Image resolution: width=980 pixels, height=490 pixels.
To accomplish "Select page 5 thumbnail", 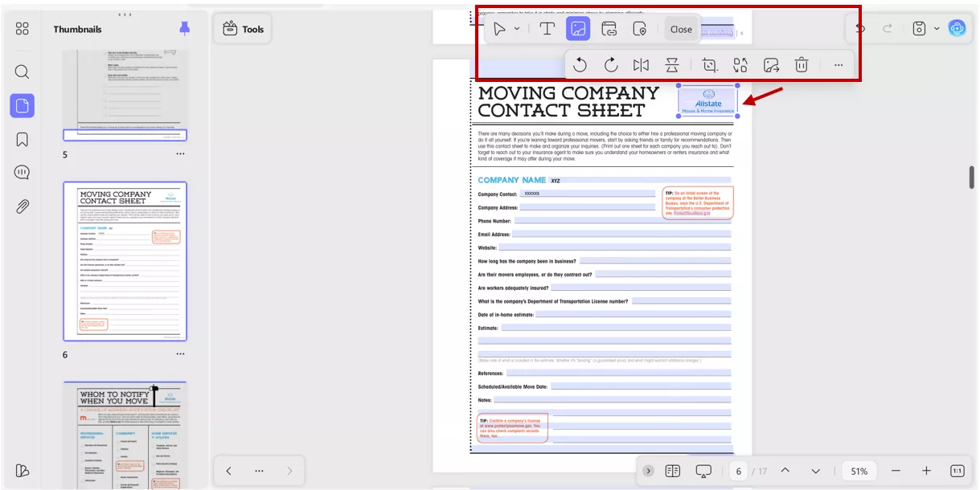I will (x=125, y=95).
